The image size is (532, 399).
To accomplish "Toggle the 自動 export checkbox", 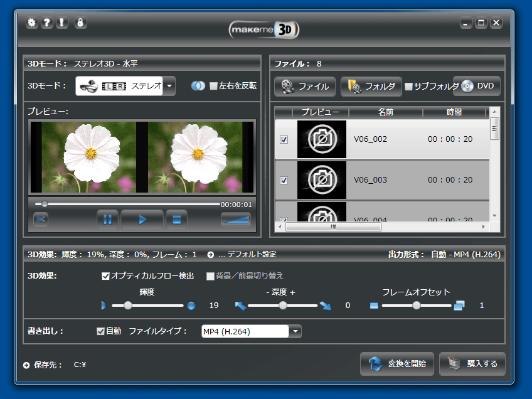I will tap(100, 331).
